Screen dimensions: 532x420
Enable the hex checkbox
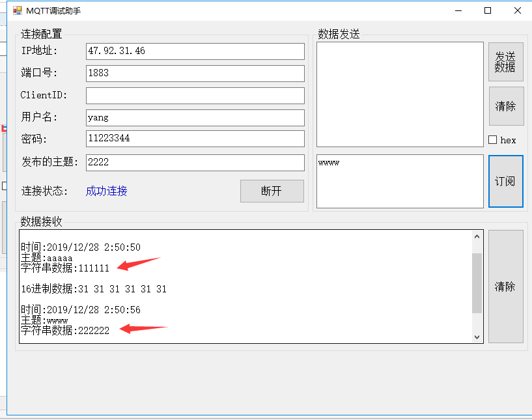click(x=493, y=140)
